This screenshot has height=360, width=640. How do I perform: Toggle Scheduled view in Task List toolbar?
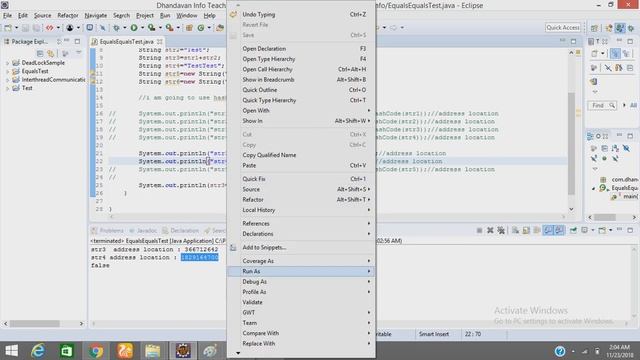[626, 53]
